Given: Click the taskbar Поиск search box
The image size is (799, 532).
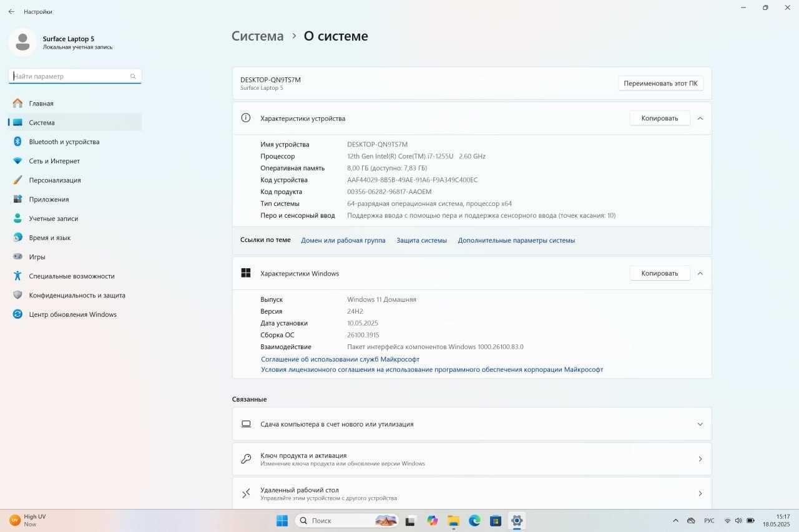Looking at the screenshot, I should point(346,520).
